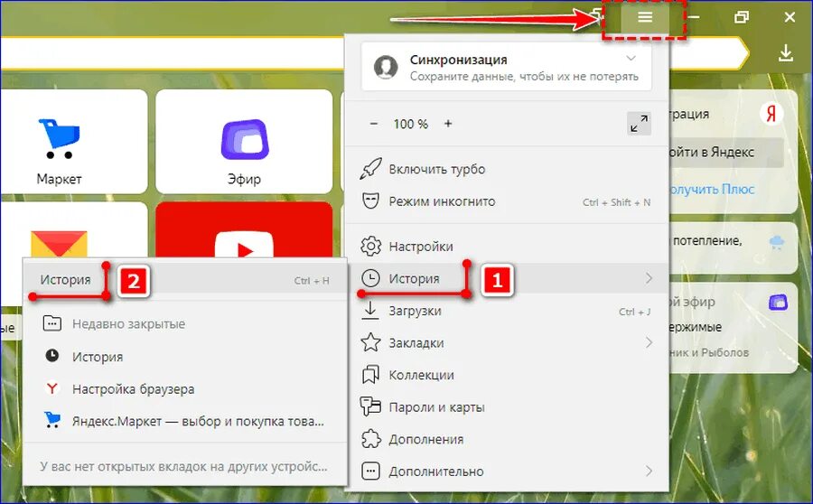Click the puzzle piece icon for Дополнения

tap(370, 439)
